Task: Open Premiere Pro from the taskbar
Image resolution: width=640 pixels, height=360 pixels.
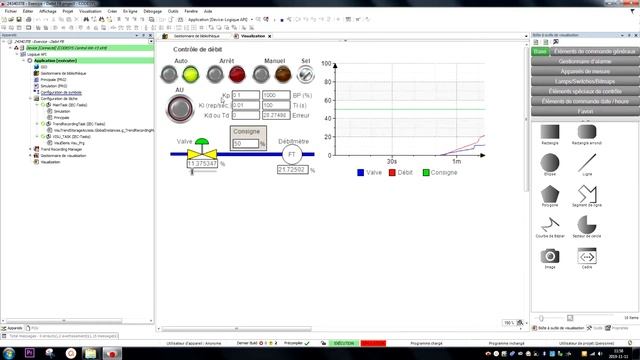Action: point(29,353)
